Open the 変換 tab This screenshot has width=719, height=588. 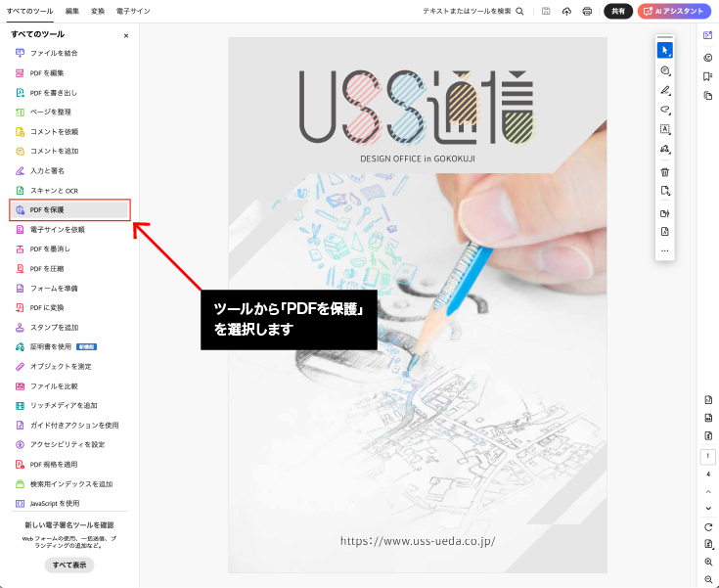tap(98, 11)
